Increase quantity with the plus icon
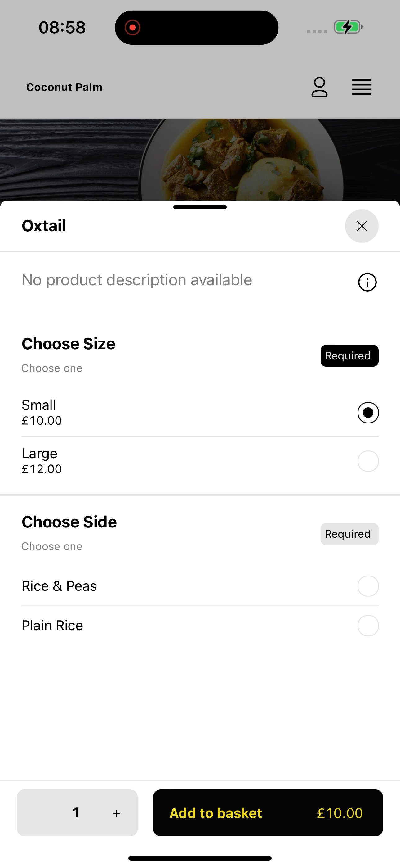This screenshot has width=400, height=868. (116, 813)
